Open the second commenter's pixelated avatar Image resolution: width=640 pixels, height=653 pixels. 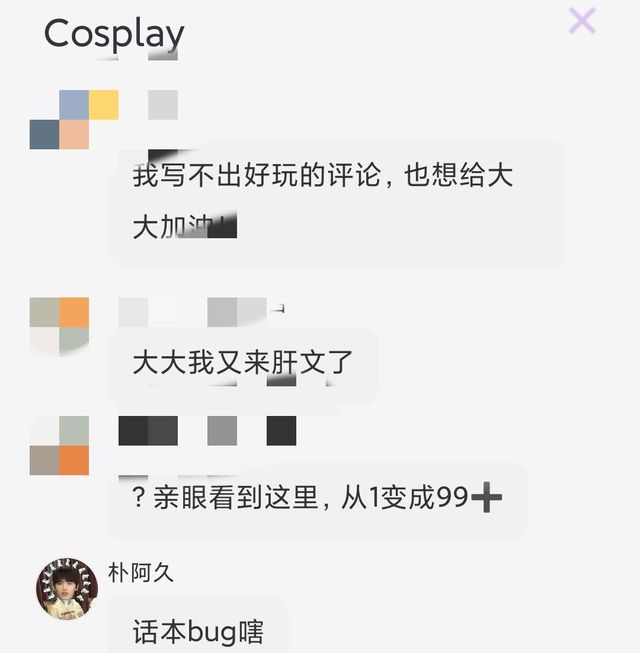coord(59,326)
